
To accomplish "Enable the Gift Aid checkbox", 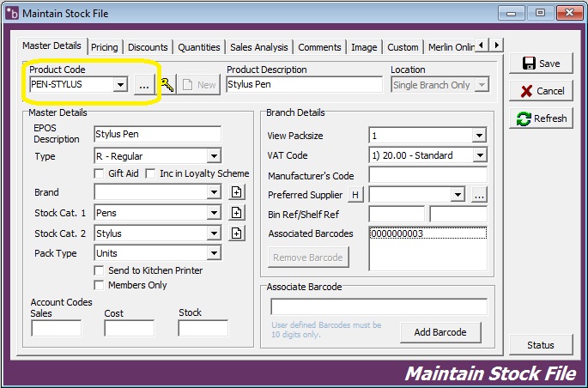I will coord(100,173).
